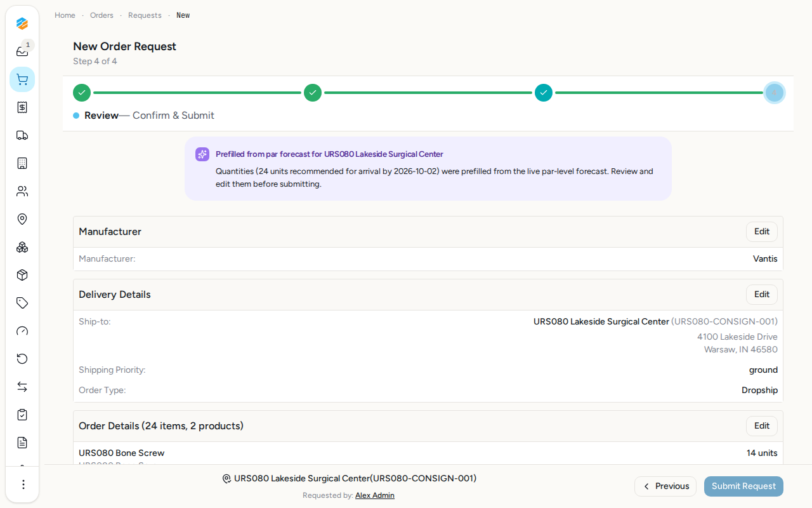Edit the Order Details section
This screenshot has width=812, height=508.
[x=762, y=426]
